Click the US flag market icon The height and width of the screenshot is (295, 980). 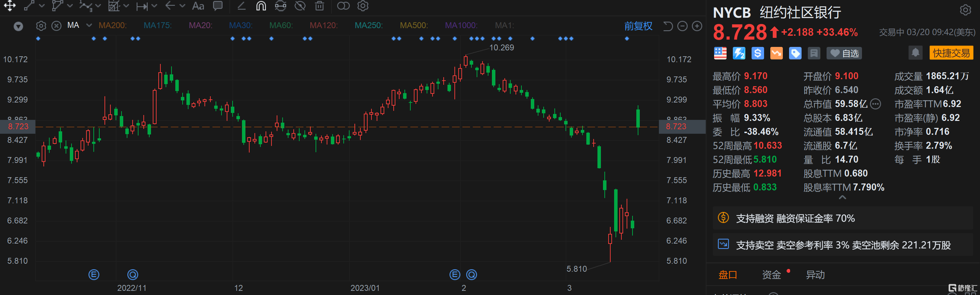[720, 53]
